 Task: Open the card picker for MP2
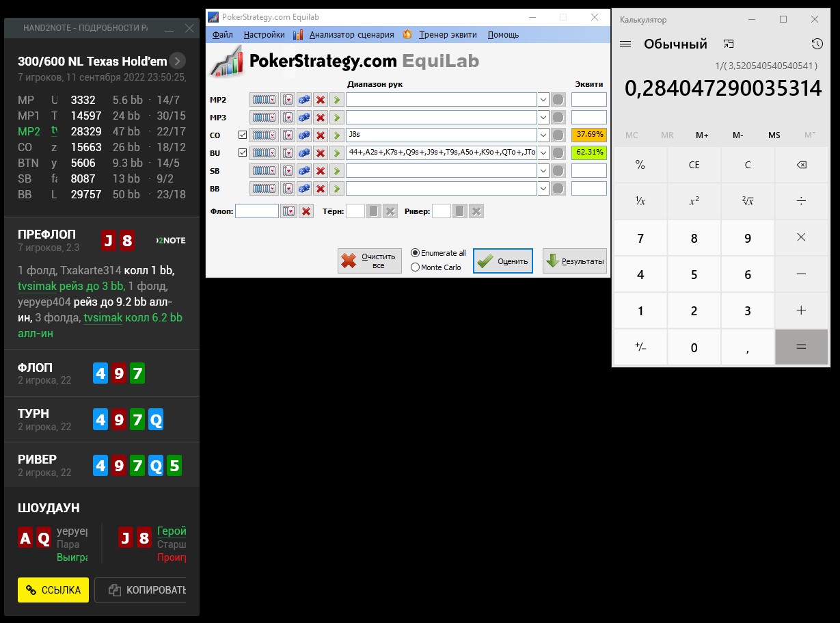tap(288, 100)
